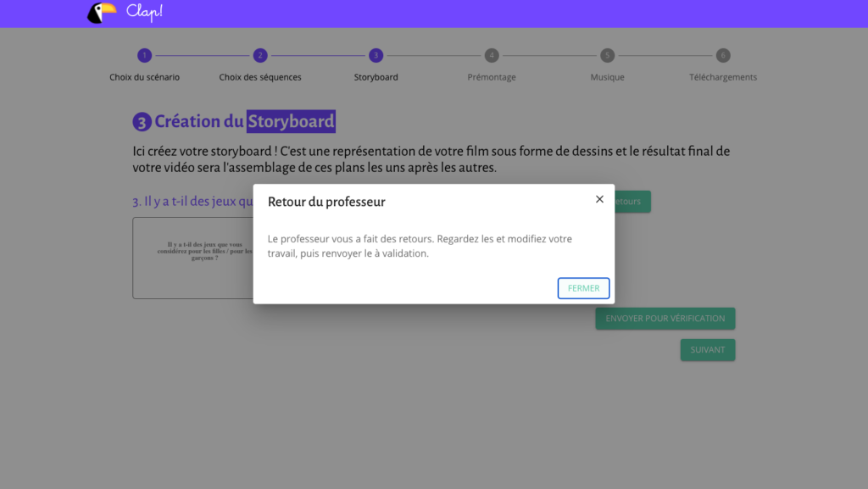Click the partially hidden green retours button
The width and height of the screenshot is (868, 489).
coord(632,202)
